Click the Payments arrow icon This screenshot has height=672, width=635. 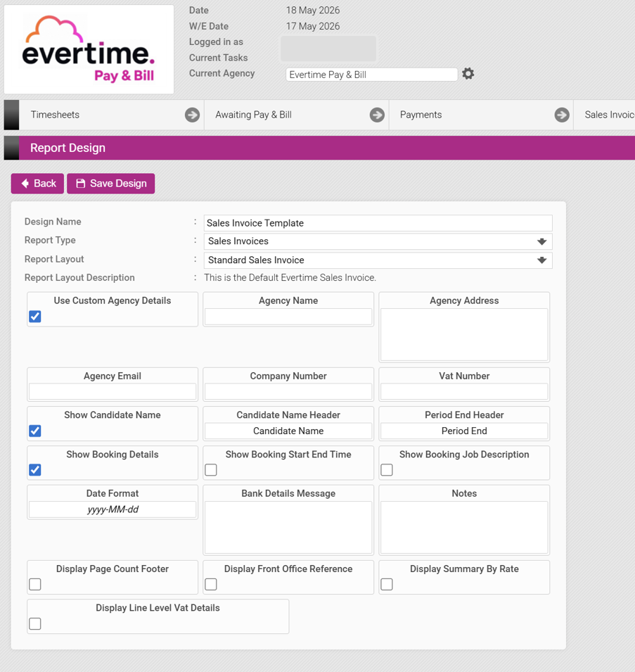pos(562,115)
